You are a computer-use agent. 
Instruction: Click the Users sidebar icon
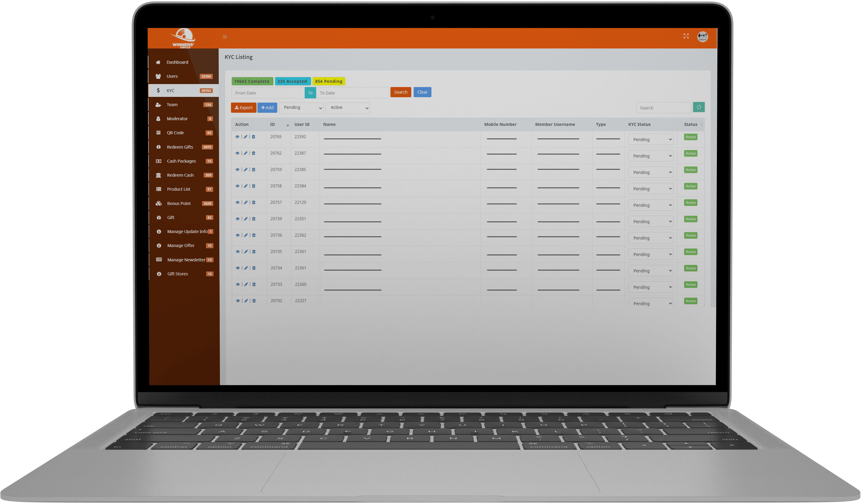point(159,76)
